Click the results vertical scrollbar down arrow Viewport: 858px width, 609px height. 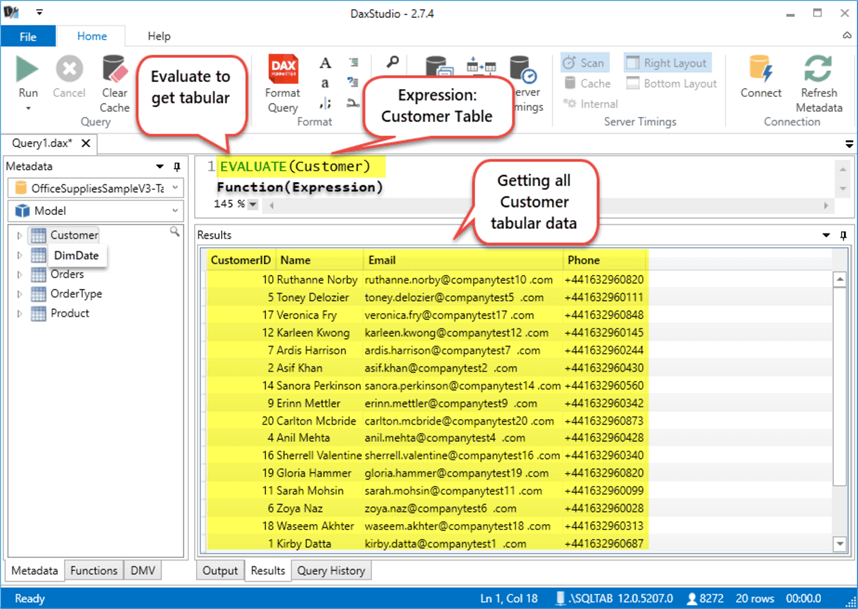840,543
